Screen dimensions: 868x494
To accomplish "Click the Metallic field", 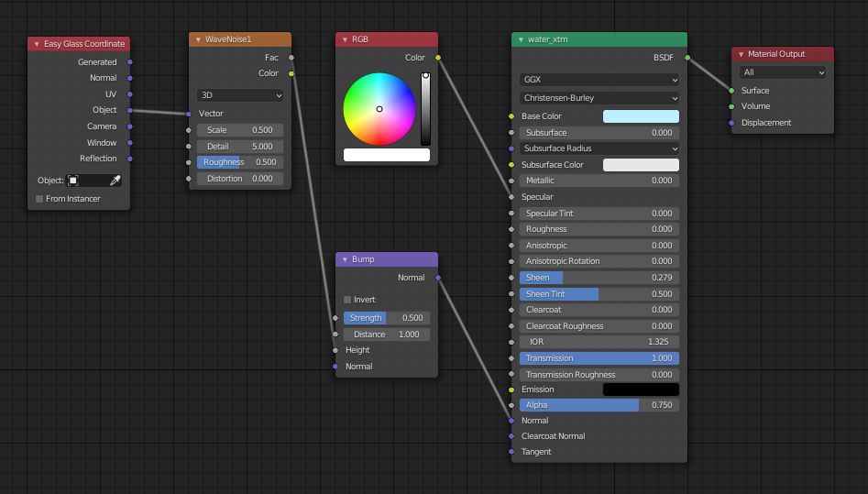I will [599, 181].
